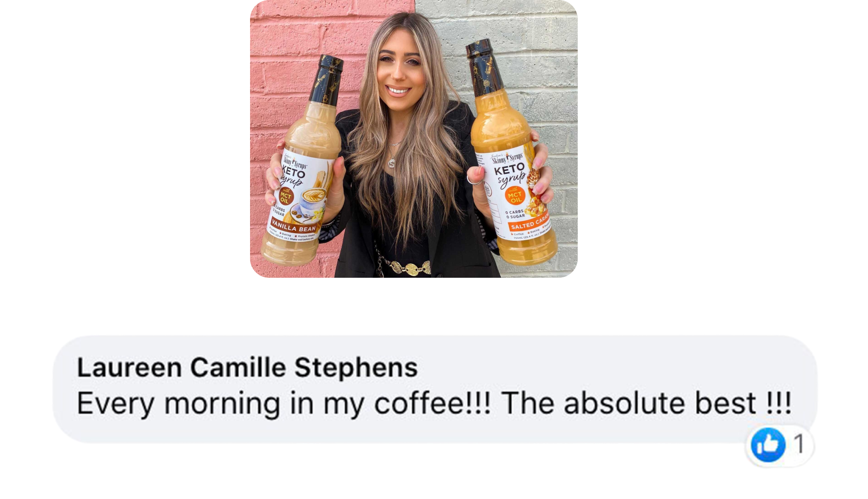
Task: Open the reaction count number 1
Action: 799,444
